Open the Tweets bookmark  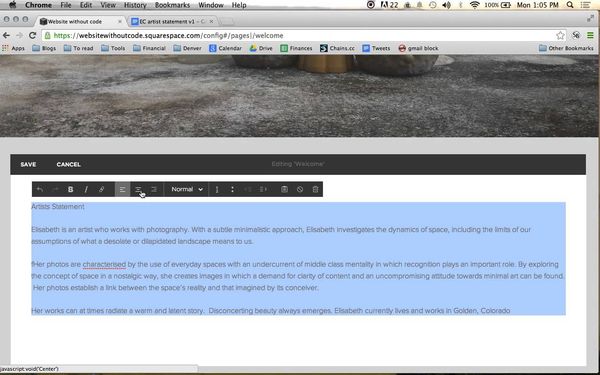click(x=377, y=48)
